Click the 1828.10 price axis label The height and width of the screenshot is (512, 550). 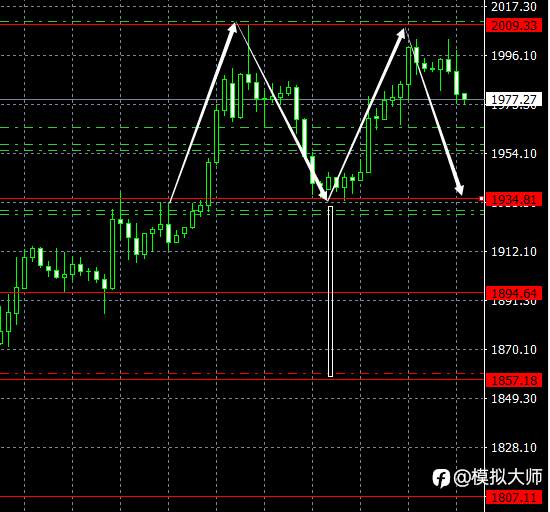tap(514, 448)
